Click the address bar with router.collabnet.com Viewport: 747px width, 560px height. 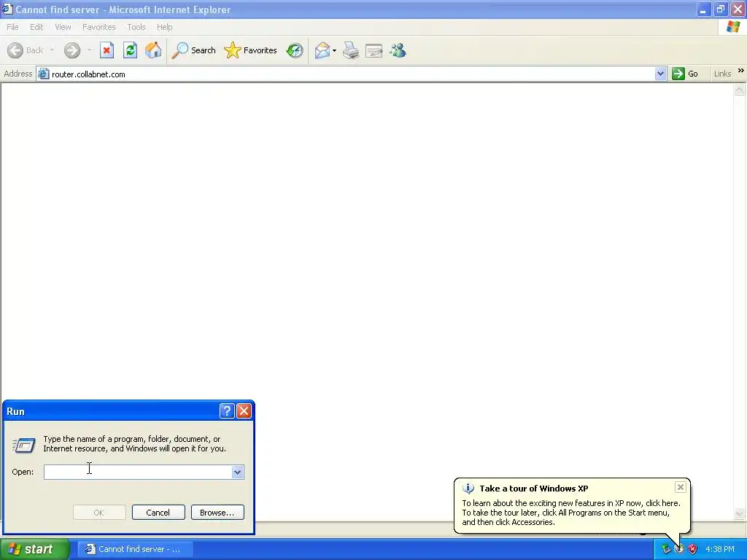point(351,74)
